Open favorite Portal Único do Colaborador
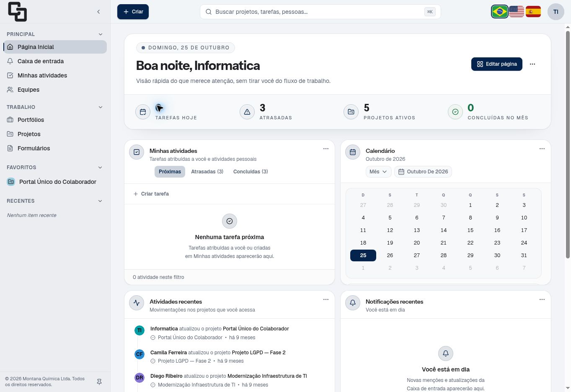The height and width of the screenshot is (392, 571). point(55,182)
